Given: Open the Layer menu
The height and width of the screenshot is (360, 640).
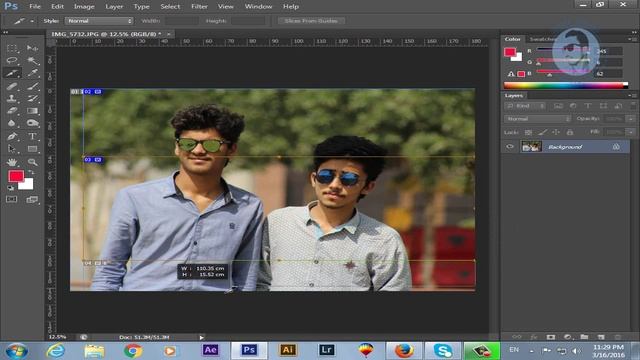Looking at the screenshot, I should [x=114, y=7].
